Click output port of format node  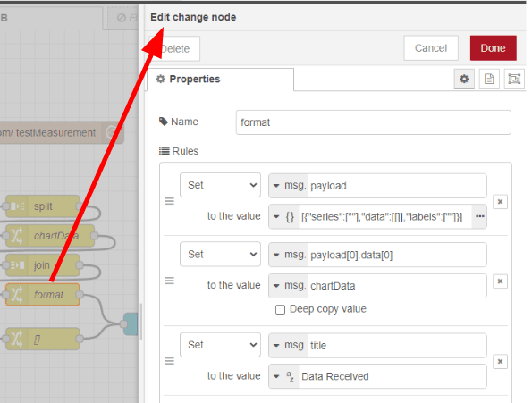[x=80, y=295]
